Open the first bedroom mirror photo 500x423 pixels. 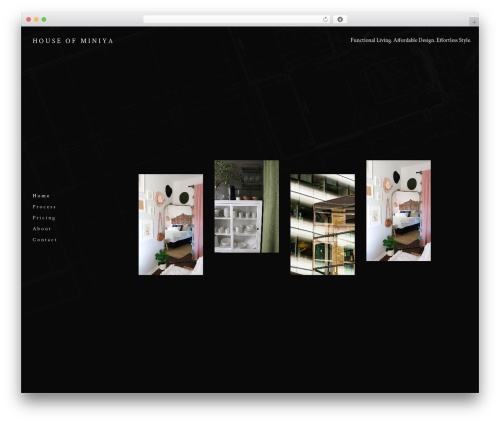point(171,224)
